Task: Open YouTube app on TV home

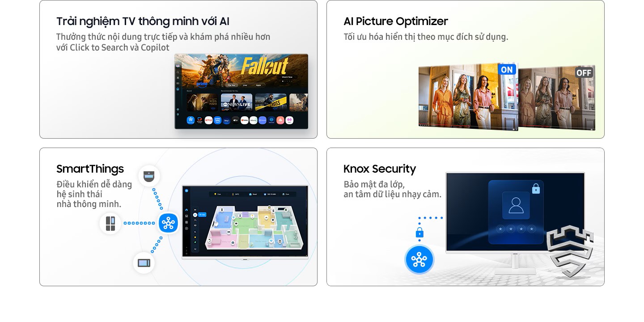Action: pyautogui.click(x=245, y=120)
